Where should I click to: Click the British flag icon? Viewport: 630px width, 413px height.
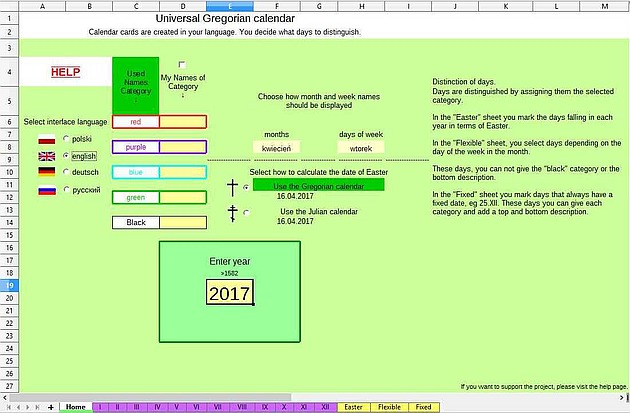pos(45,156)
